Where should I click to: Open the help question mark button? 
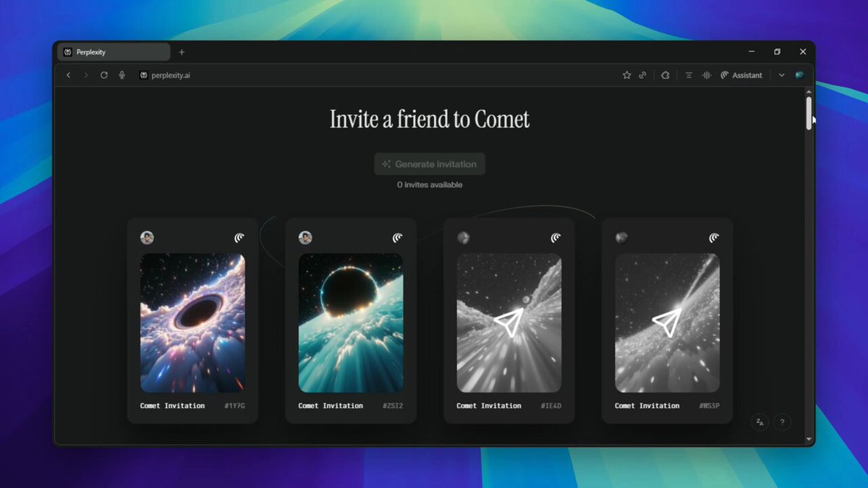[x=782, y=422]
